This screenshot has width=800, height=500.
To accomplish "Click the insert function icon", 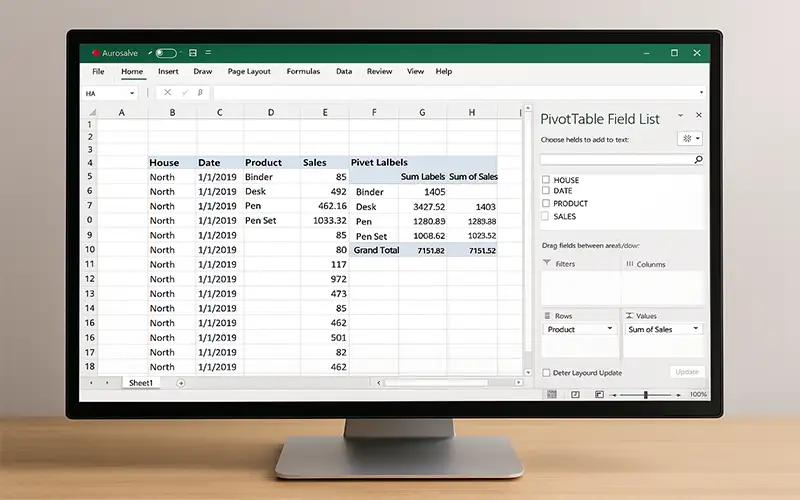I will 200,93.
